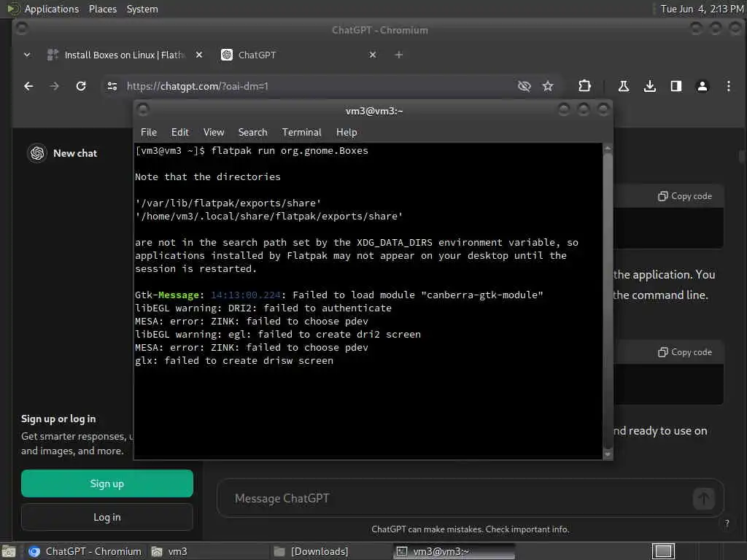Screen dimensions: 747x560
Task: Open Chromium extensions puzzle icon
Action: pos(584,86)
